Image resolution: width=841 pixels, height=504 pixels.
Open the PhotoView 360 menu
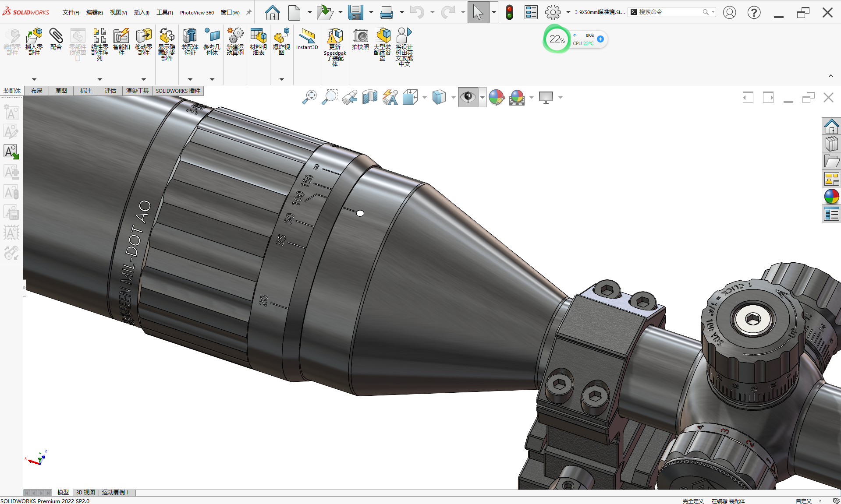(x=197, y=12)
